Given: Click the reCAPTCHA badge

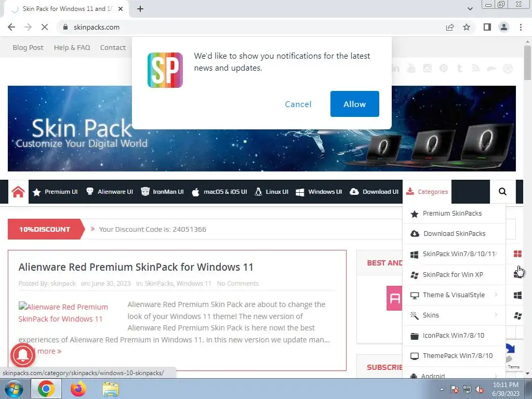Looking at the screenshot, I should click(x=514, y=355).
